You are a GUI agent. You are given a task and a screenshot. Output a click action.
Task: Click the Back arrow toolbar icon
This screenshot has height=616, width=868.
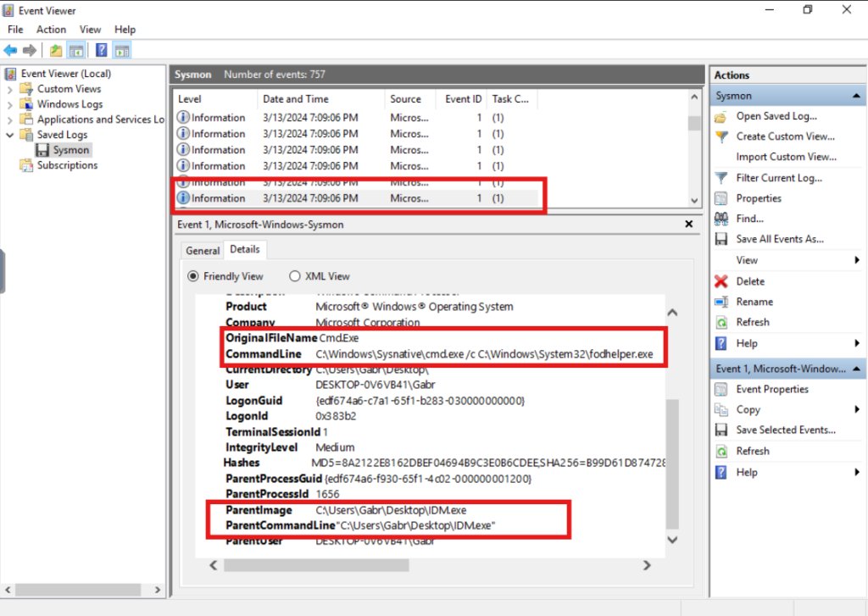click(x=10, y=51)
